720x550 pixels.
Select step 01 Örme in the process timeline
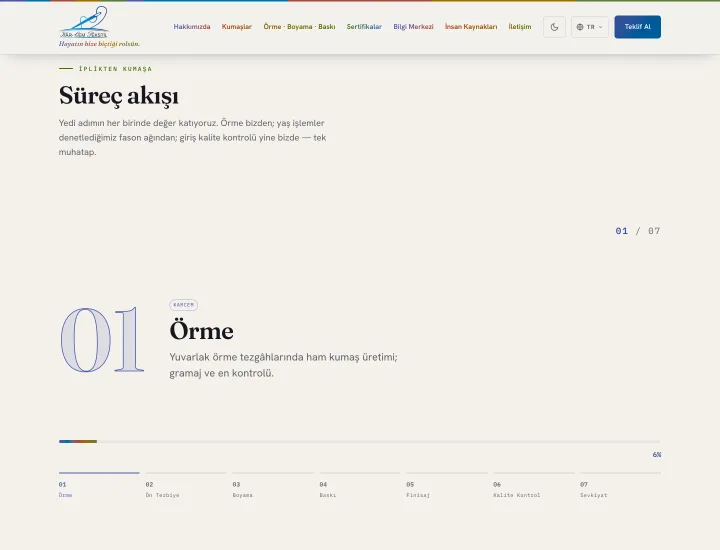point(99,486)
